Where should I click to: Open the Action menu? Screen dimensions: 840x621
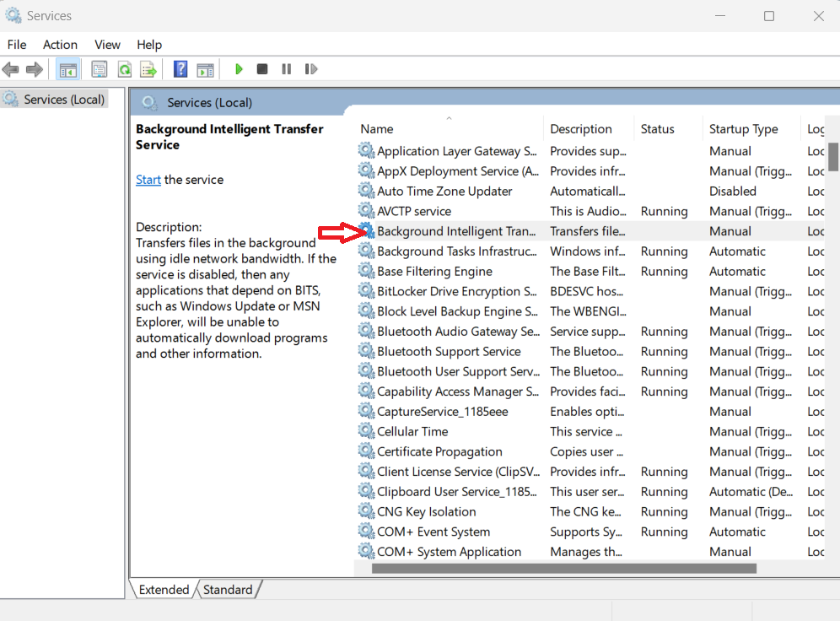coord(60,45)
